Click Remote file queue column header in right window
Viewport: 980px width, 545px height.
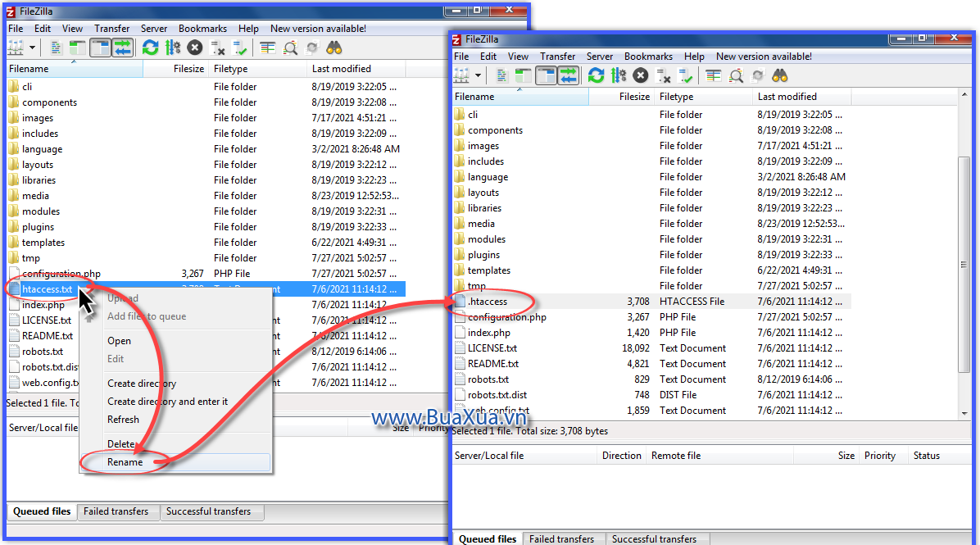point(720,456)
